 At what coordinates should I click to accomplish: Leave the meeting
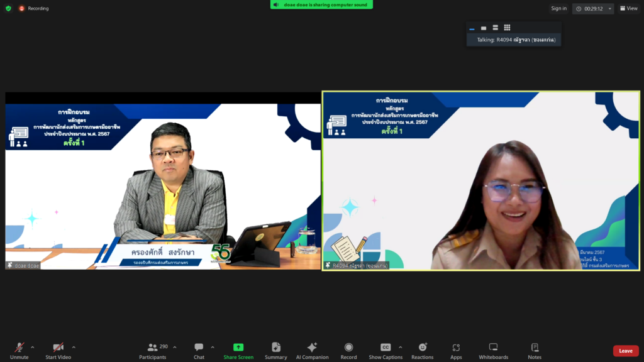626,351
